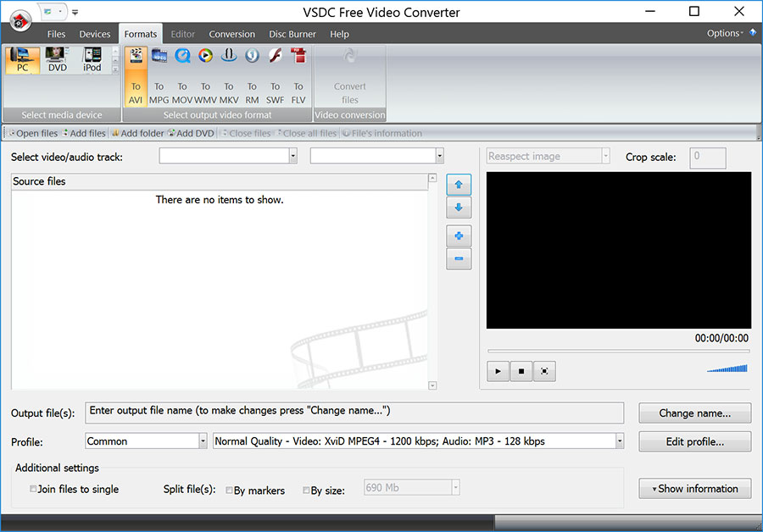
Task: Click Add DVD in the toolbar
Action: tap(192, 133)
